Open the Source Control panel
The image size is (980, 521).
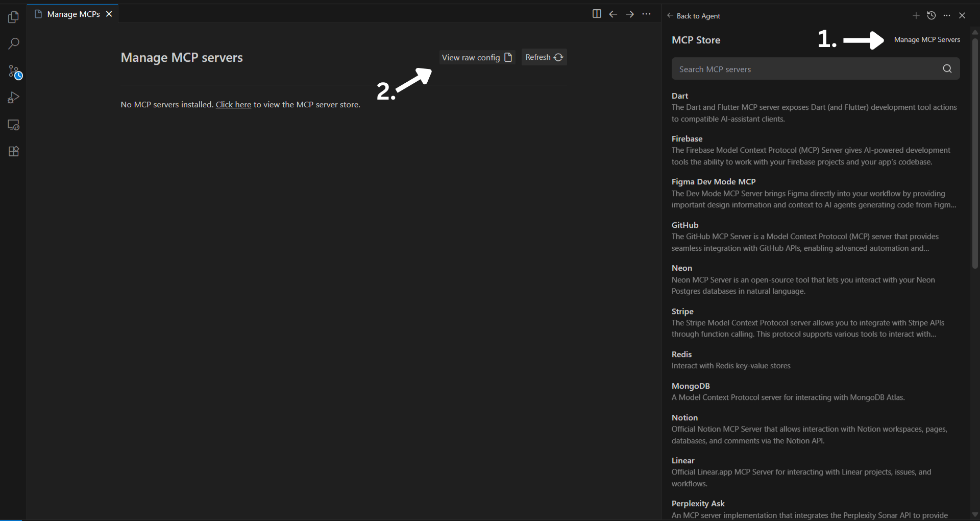point(14,72)
